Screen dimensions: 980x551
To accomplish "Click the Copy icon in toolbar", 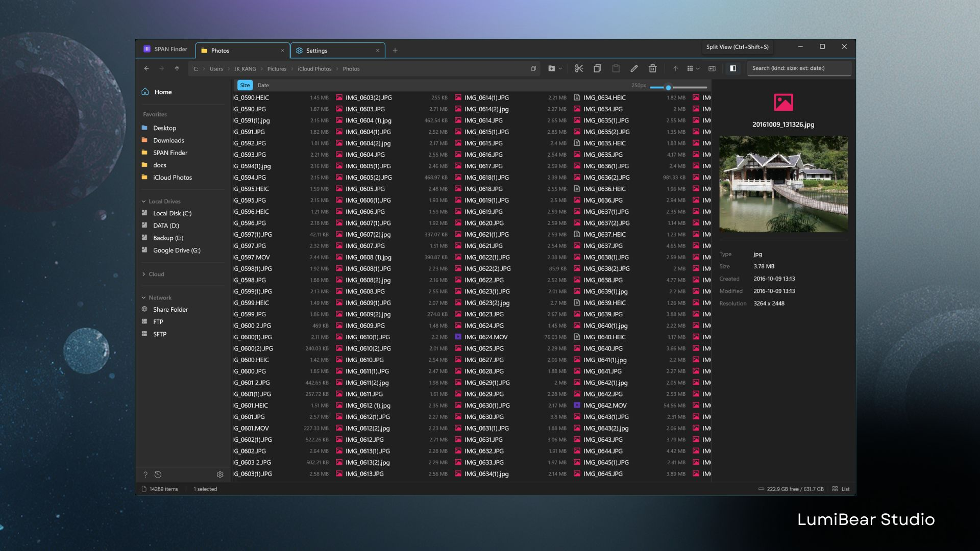I will pos(597,68).
